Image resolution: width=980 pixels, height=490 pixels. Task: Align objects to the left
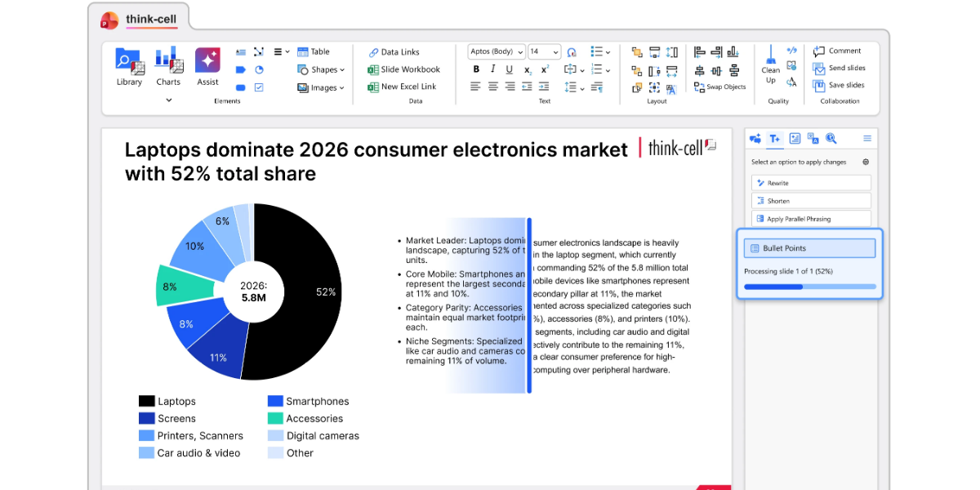(x=699, y=51)
